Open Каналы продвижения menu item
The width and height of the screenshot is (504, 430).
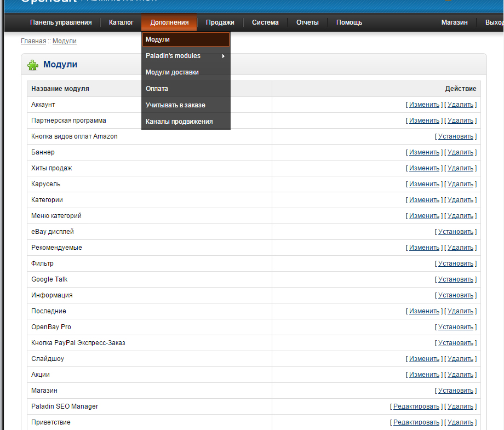click(179, 122)
